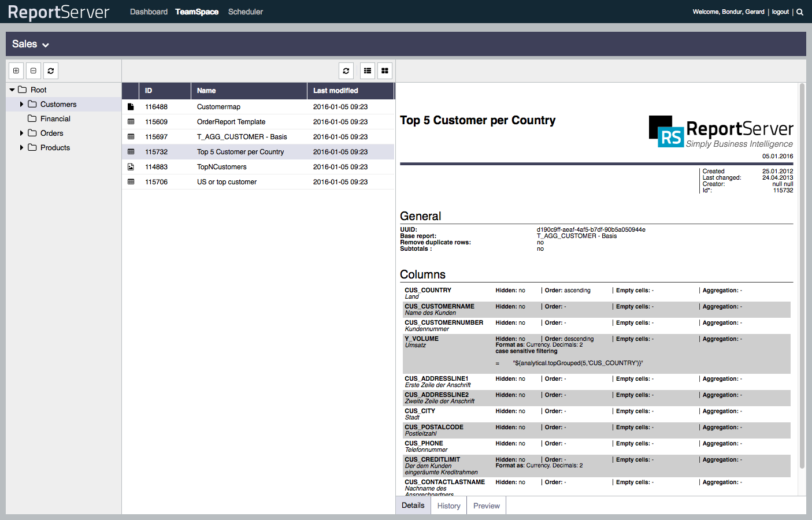
Task: Click the US or top customer icon
Action: 131,182
